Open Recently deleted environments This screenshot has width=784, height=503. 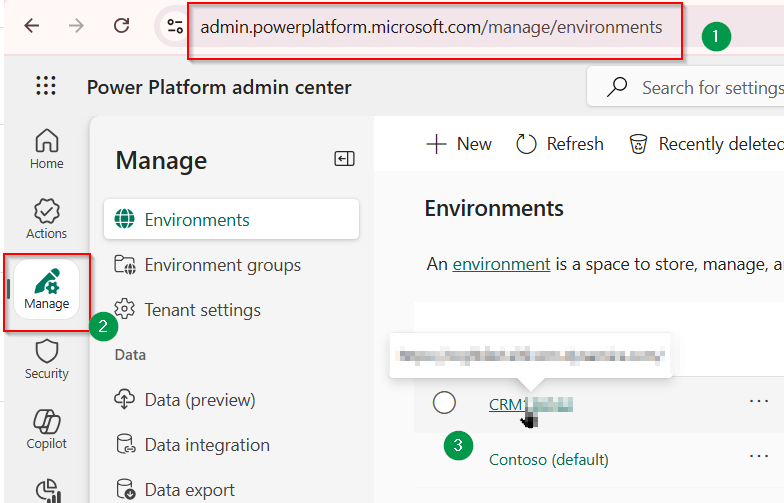[706, 144]
